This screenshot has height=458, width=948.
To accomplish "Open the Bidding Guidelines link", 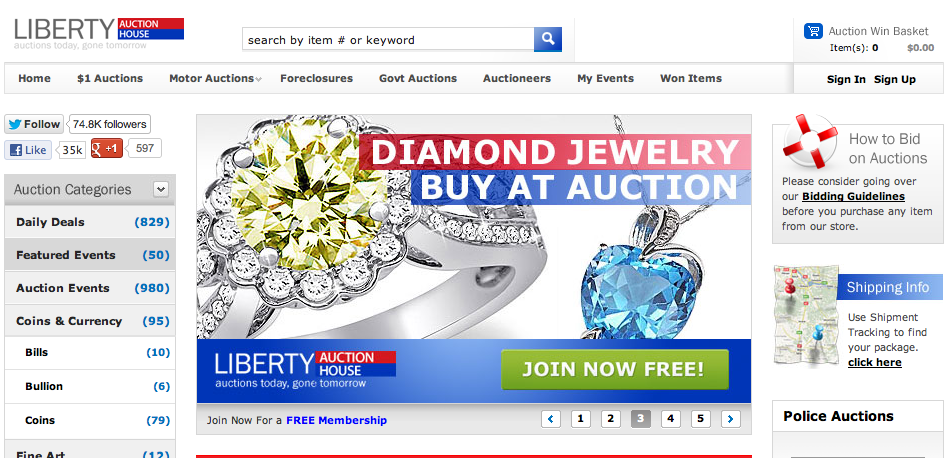I will (x=853, y=196).
